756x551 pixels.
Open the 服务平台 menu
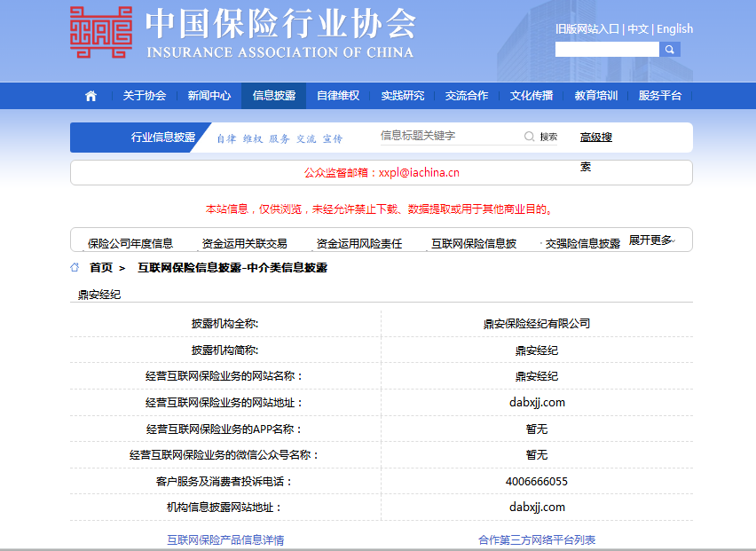coord(660,96)
